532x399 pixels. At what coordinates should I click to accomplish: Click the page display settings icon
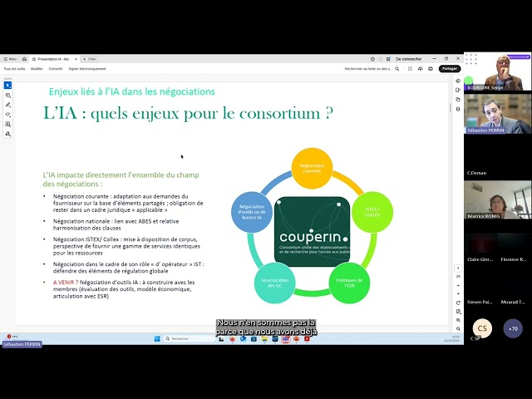coord(458,312)
